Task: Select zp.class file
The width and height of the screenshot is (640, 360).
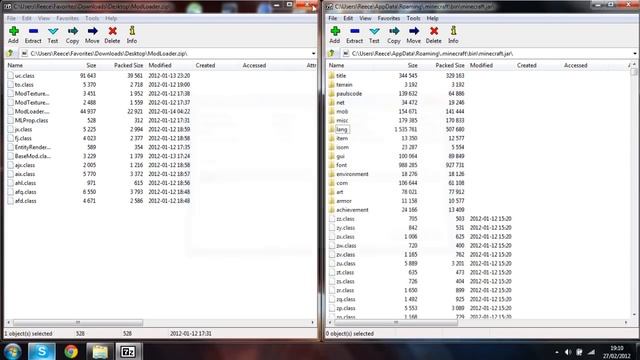Action: 346,308
